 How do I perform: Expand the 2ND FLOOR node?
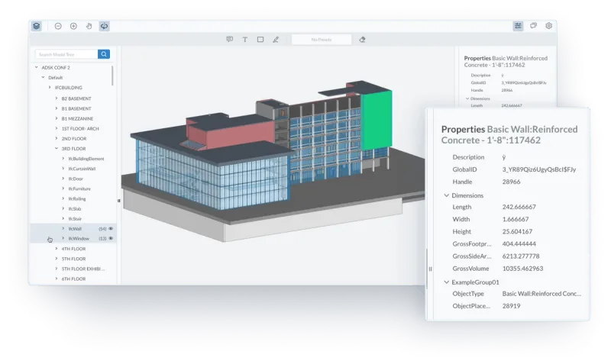tap(56, 139)
